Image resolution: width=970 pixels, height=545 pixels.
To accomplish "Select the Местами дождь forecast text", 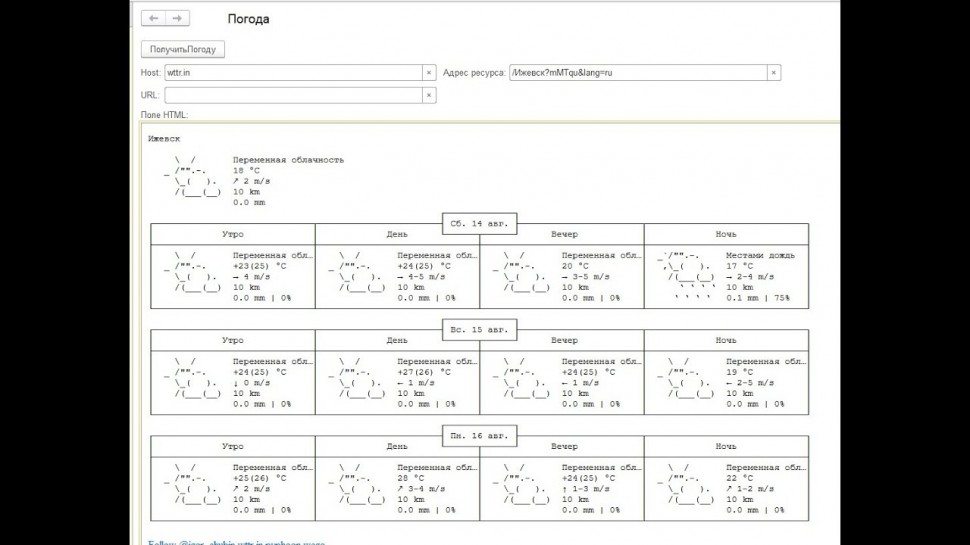I will (761, 255).
